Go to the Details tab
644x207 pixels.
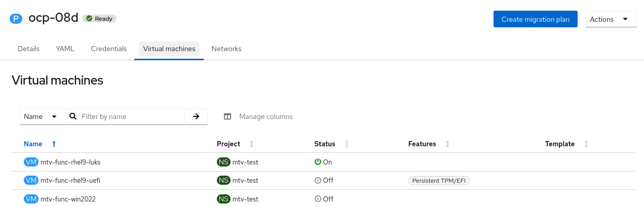[28, 49]
